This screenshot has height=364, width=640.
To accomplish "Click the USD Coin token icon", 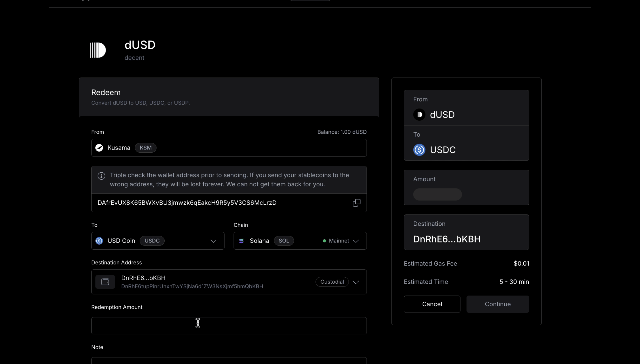I will coord(99,241).
